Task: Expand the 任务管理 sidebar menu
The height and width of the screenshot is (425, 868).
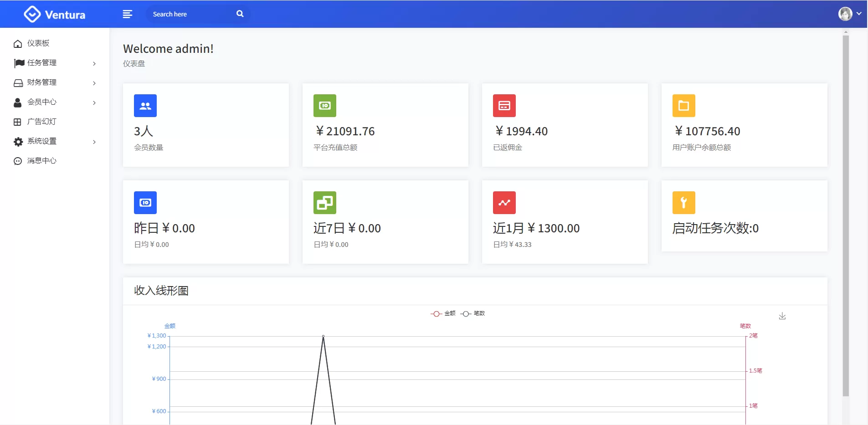Action: point(55,63)
